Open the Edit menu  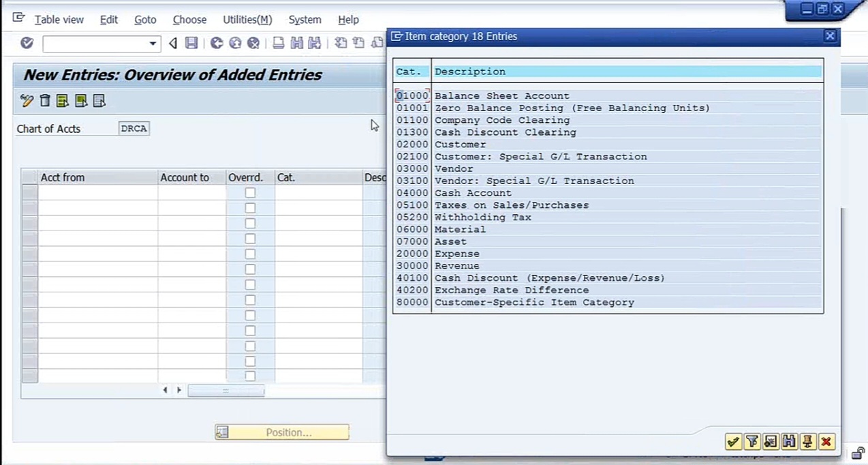(109, 20)
